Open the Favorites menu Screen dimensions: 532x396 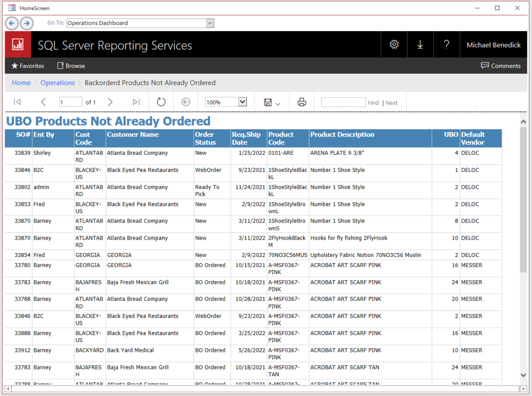point(28,66)
